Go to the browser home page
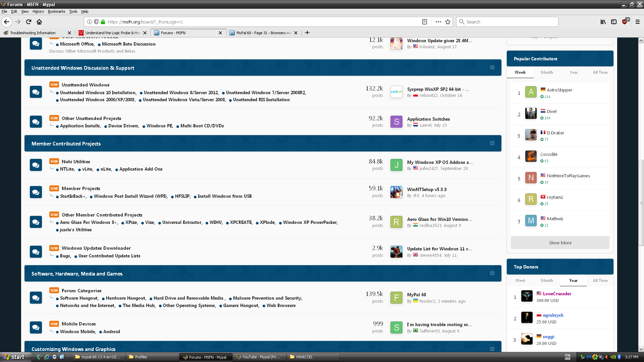 pos(39,22)
